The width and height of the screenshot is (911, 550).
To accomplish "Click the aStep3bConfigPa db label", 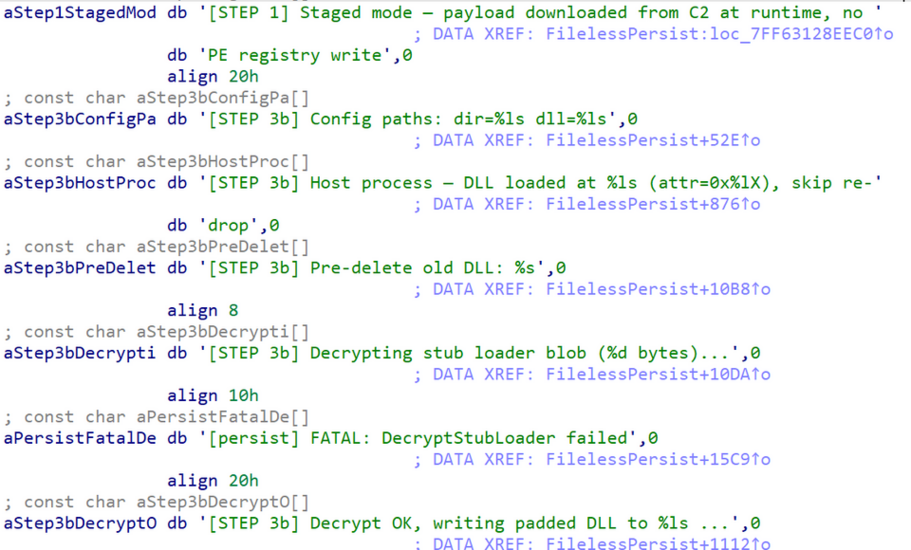I will [x=80, y=119].
